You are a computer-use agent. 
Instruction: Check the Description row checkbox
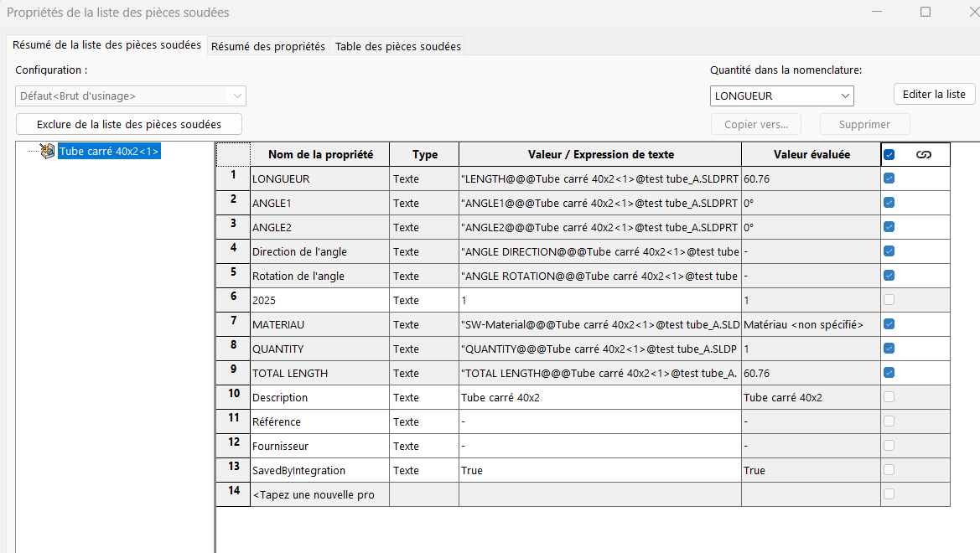(889, 397)
